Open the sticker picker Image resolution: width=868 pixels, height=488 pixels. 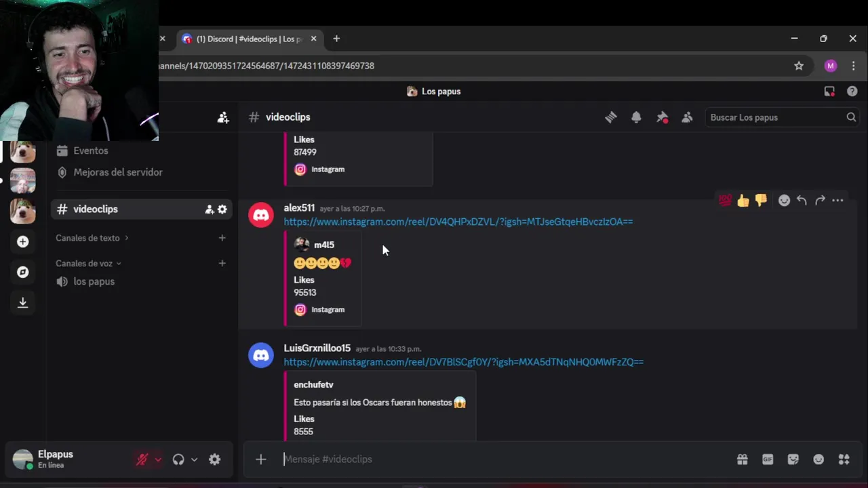(x=793, y=460)
